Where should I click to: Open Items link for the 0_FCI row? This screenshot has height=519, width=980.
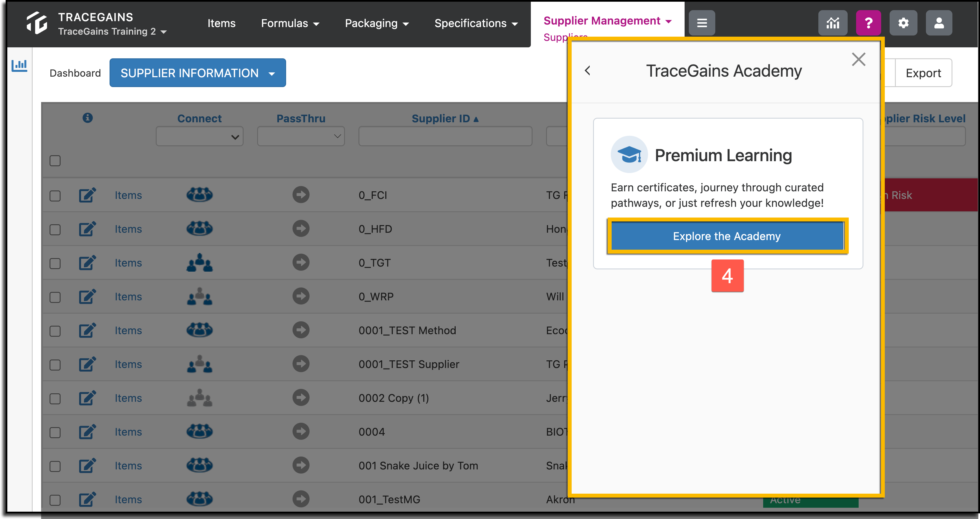128,195
